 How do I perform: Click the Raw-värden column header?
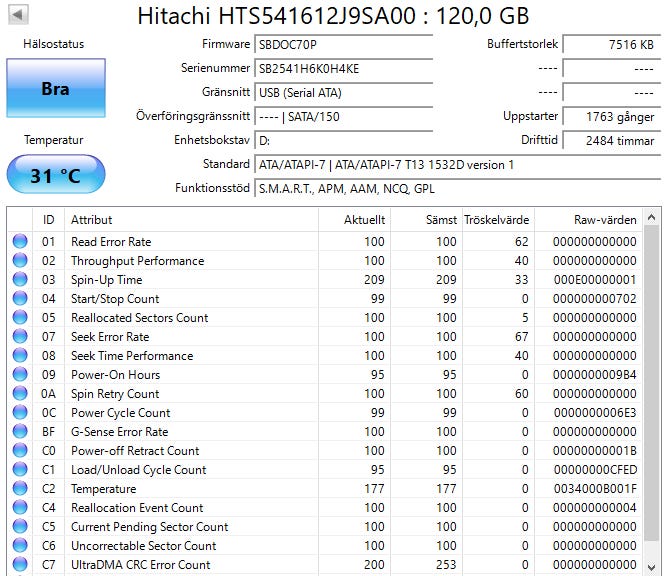point(604,219)
